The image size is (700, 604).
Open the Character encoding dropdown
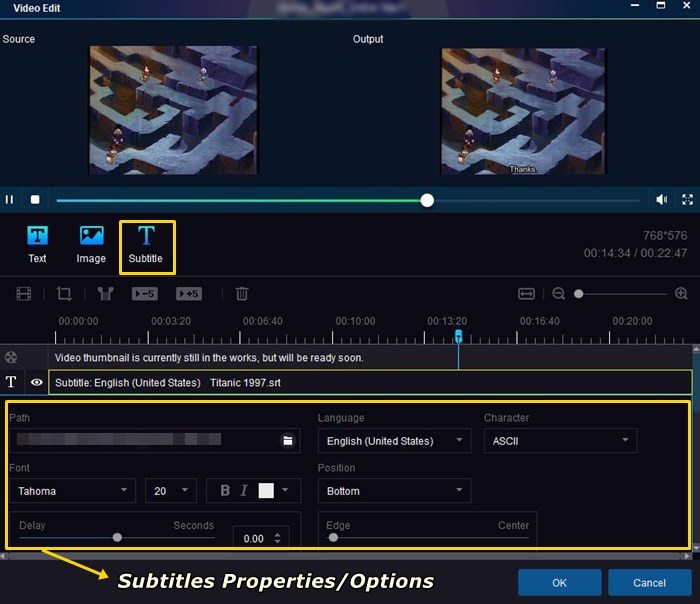point(560,441)
